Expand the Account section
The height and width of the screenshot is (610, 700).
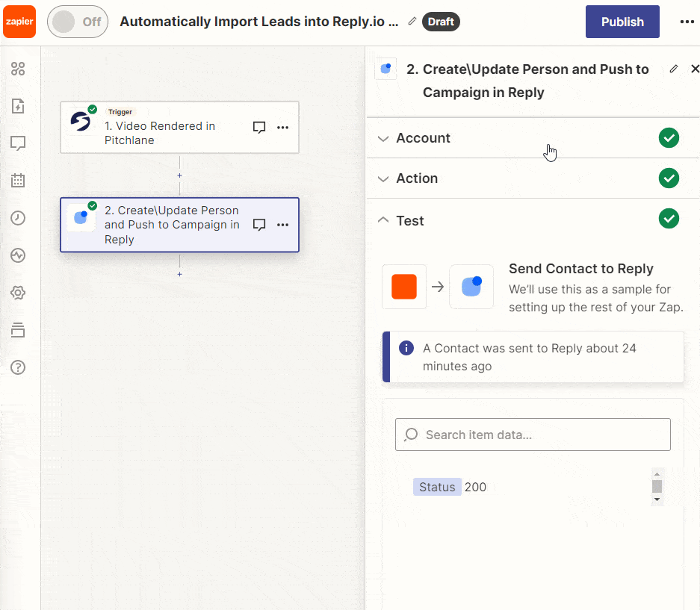(x=533, y=138)
